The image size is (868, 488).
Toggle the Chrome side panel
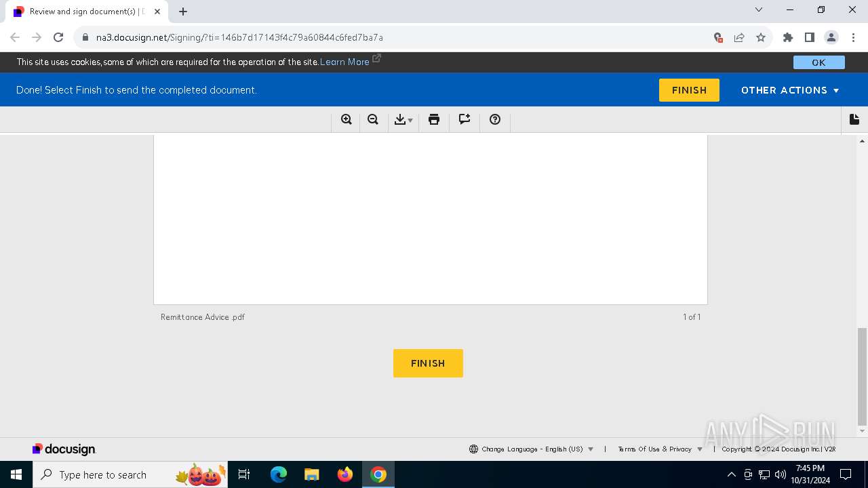click(x=810, y=37)
